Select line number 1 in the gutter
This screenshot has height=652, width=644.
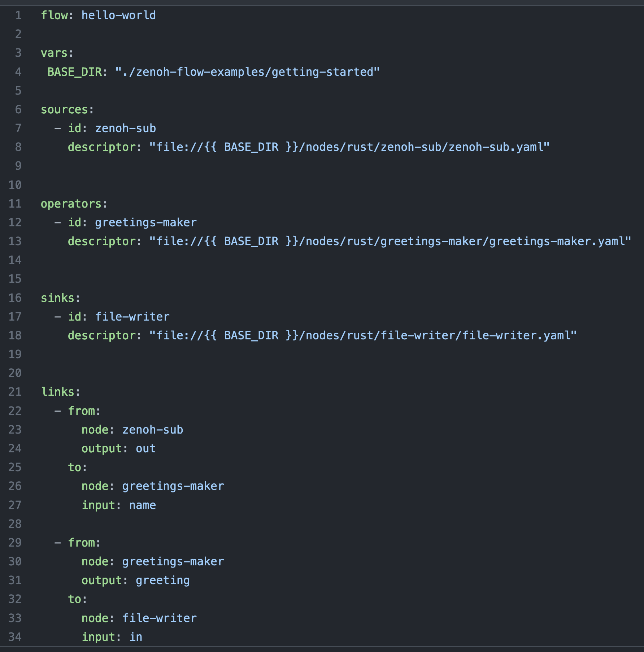pyautogui.click(x=19, y=15)
